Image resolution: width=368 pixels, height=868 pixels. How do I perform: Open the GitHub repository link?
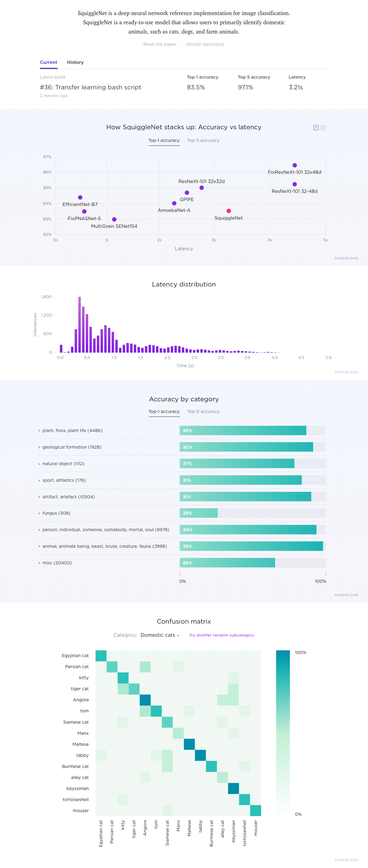pos(205,44)
